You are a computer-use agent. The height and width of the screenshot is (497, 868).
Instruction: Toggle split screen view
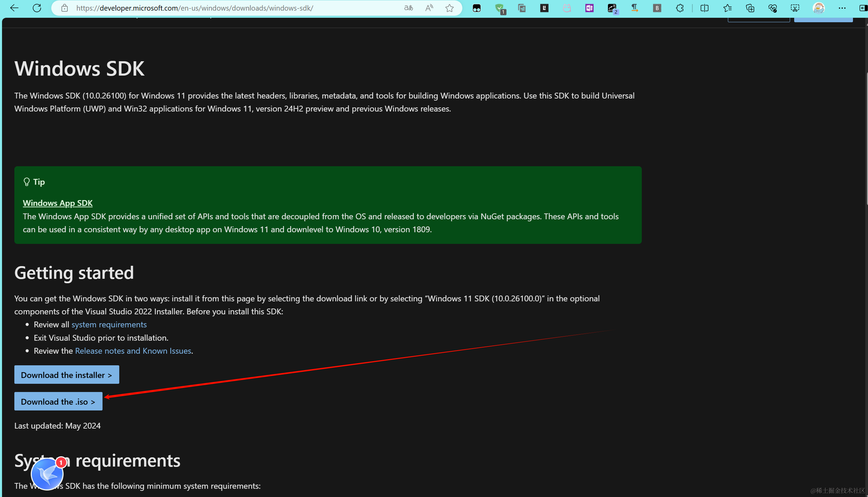(704, 8)
